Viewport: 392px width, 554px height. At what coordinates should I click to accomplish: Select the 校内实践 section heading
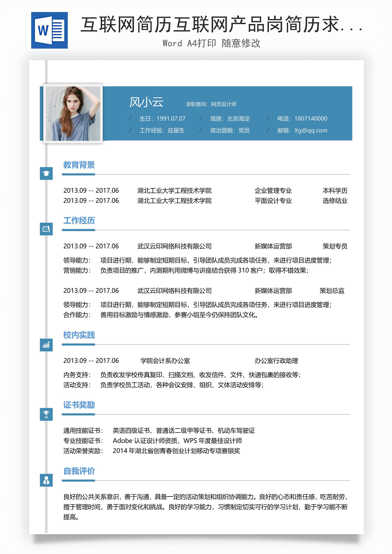pyautogui.click(x=79, y=335)
